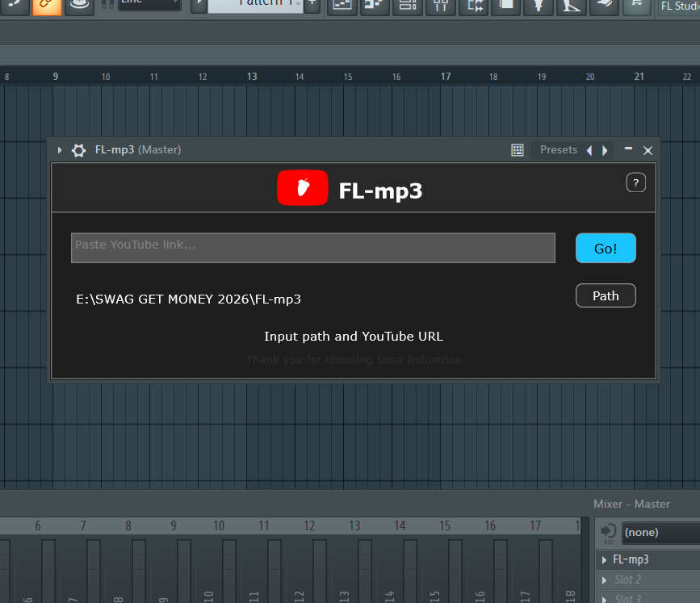
Task: Select FL-mp3 in mixer effect slots
Action: [x=631, y=559]
